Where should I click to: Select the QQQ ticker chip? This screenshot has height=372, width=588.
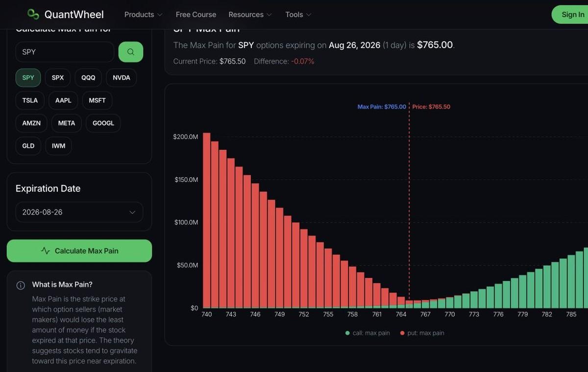[88, 78]
